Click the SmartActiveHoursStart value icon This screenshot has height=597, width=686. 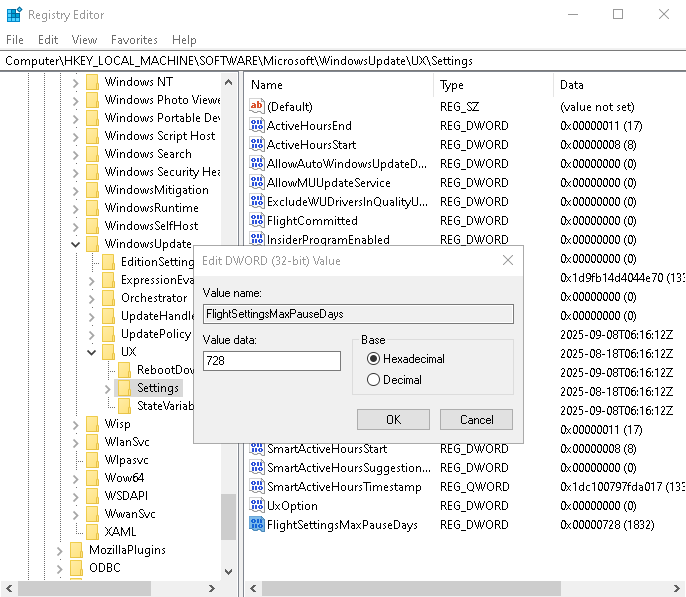256,449
